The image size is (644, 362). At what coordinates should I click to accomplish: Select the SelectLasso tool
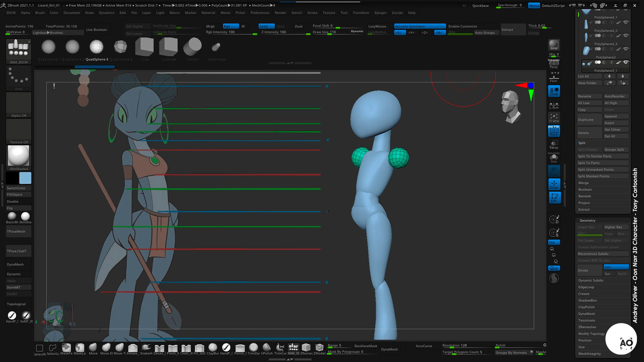click(53, 349)
